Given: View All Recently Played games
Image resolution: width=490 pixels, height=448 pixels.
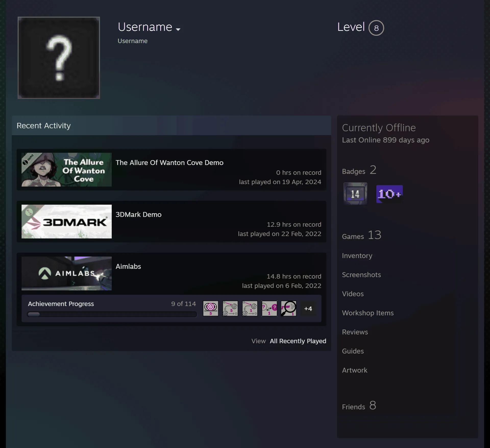Looking at the screenshot, I should 298,341.
